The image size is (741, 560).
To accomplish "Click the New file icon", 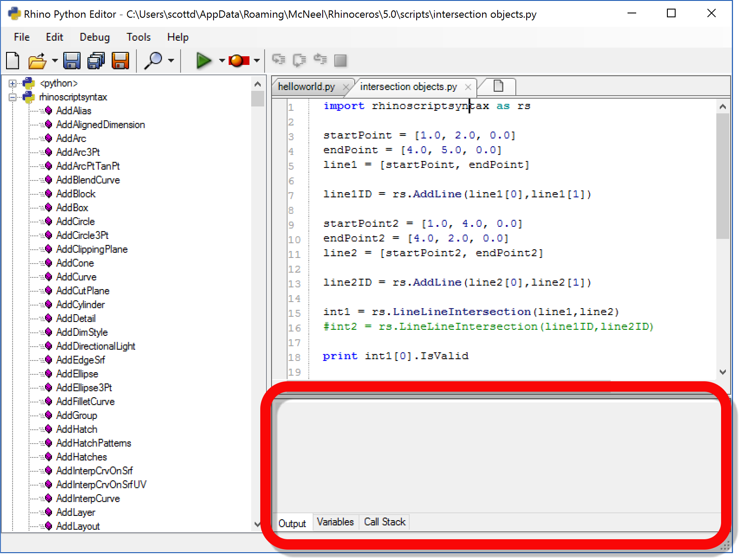I will pos(13,61).
